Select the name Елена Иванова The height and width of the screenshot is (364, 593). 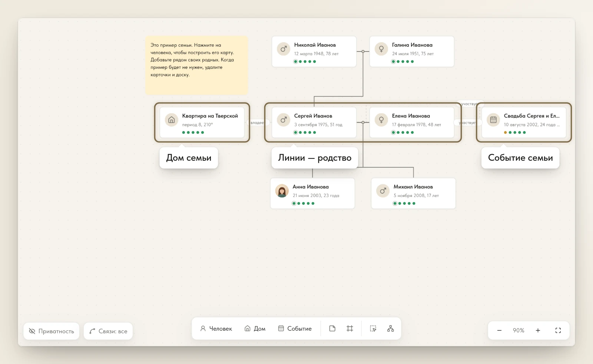point(411,116)
